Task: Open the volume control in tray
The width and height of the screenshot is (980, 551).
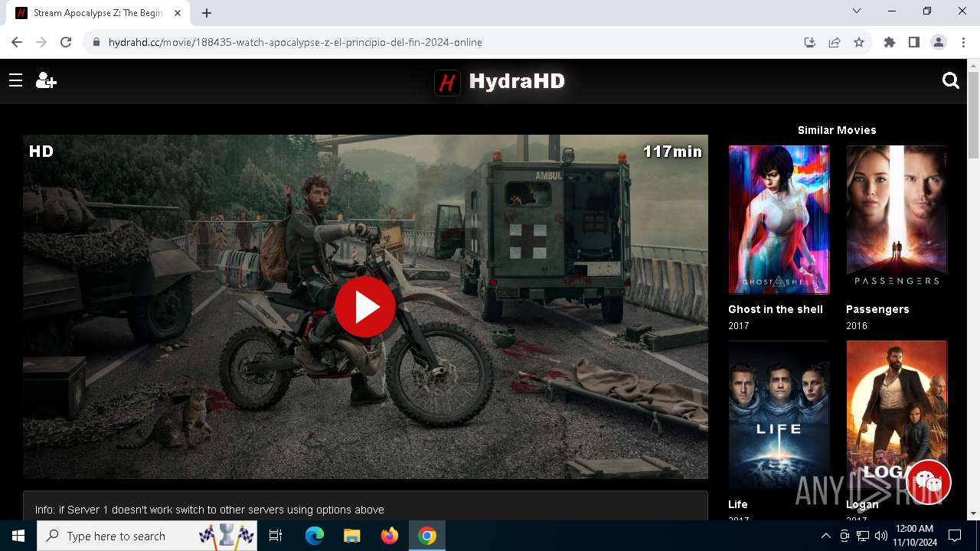Action: pos(880,536)
